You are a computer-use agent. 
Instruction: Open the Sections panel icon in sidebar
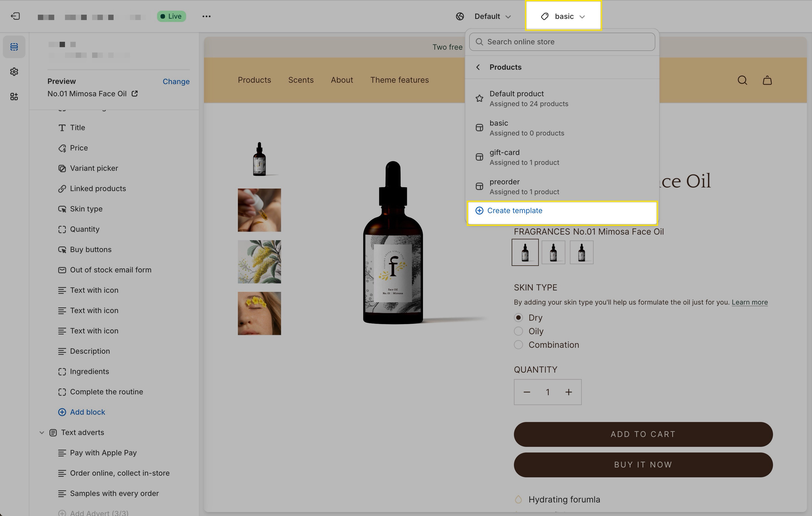click(14, 47)
